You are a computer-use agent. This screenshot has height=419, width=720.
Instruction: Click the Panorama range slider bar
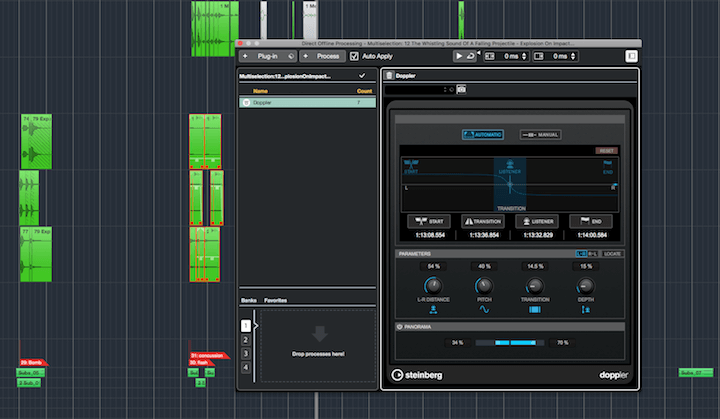[x=510, y=343]
